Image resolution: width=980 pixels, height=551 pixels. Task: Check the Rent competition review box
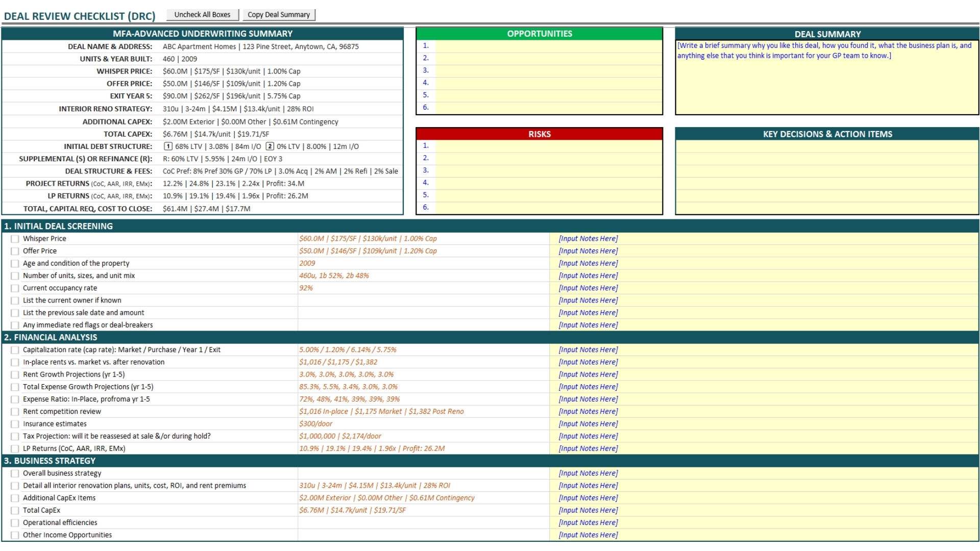[x=15, y=412]
